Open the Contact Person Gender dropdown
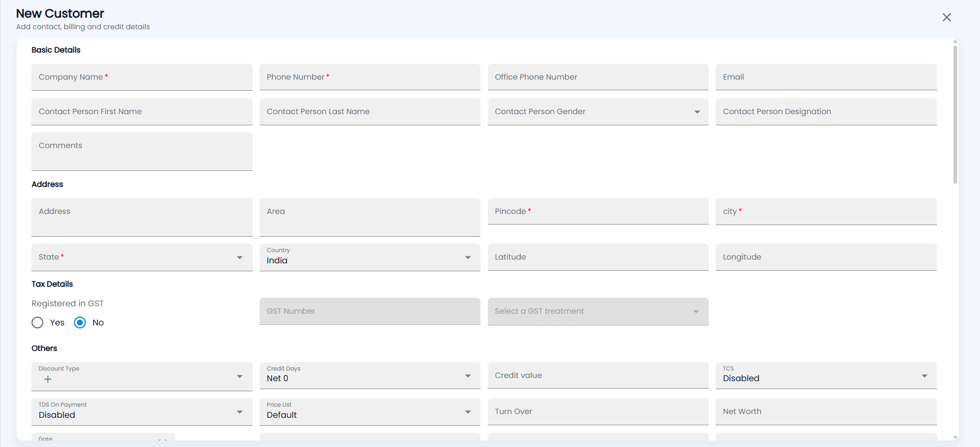The height and width of the screenshot is (447, 980). [x=598, y=111]
